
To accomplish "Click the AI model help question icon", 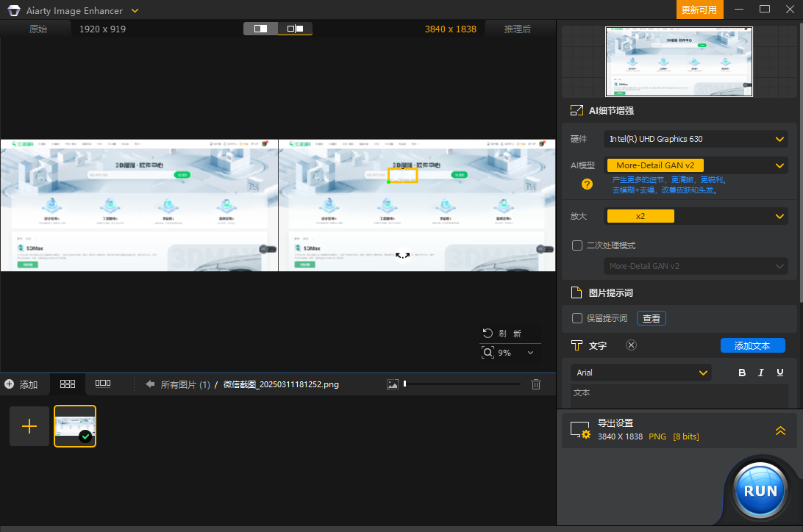I will pyautogui.click(x=587, y=184).
